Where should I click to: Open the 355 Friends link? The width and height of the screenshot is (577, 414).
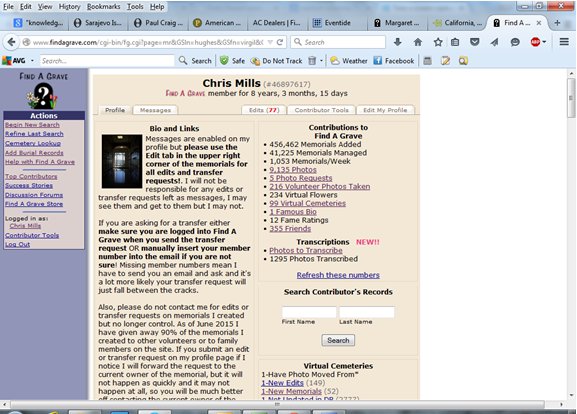pyautogui.click(x=290, y=229)
